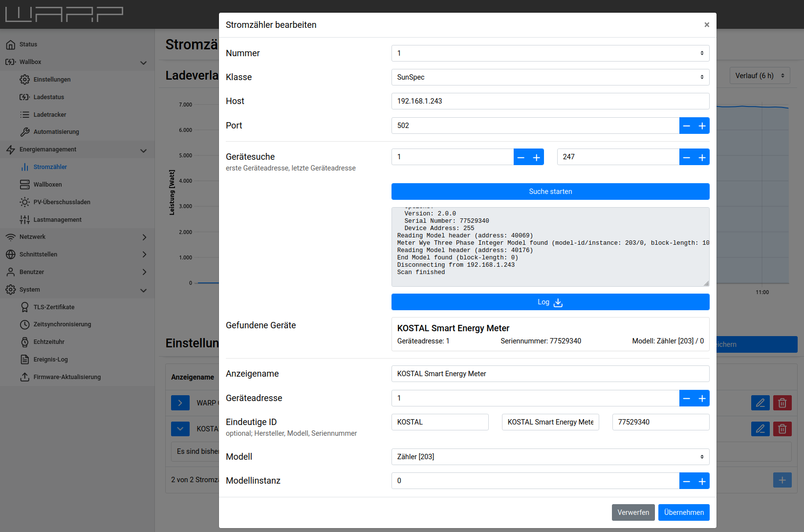Open Ladetracker in the sidebar
Screen dimensions: 804x532
49,115
